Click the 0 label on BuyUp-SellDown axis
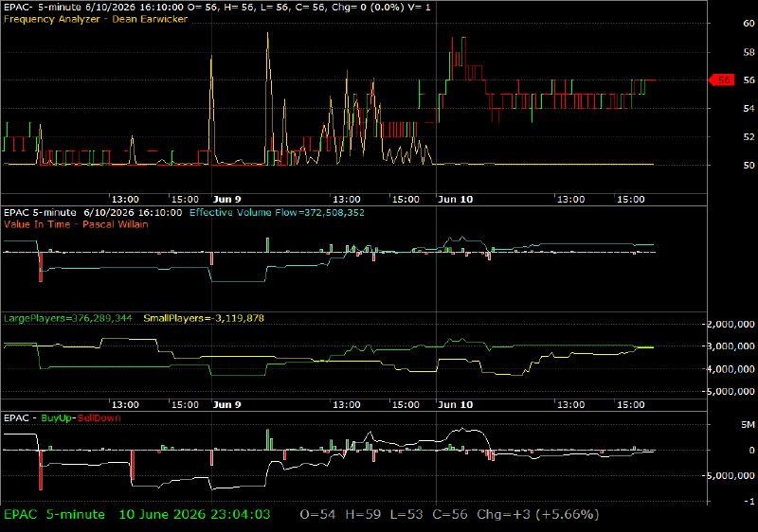 coord(751,451)
